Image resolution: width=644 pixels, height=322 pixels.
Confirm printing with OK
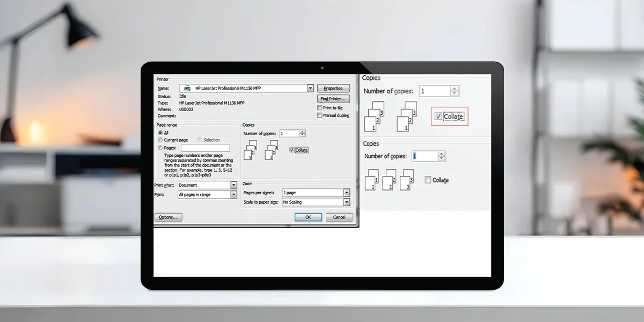pos(308,217)
